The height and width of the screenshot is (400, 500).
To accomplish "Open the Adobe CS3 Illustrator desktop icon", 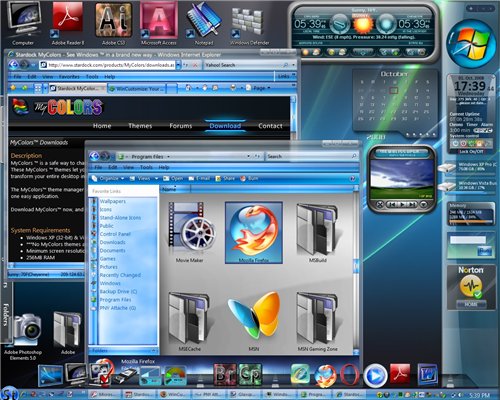I will point(113,22).
